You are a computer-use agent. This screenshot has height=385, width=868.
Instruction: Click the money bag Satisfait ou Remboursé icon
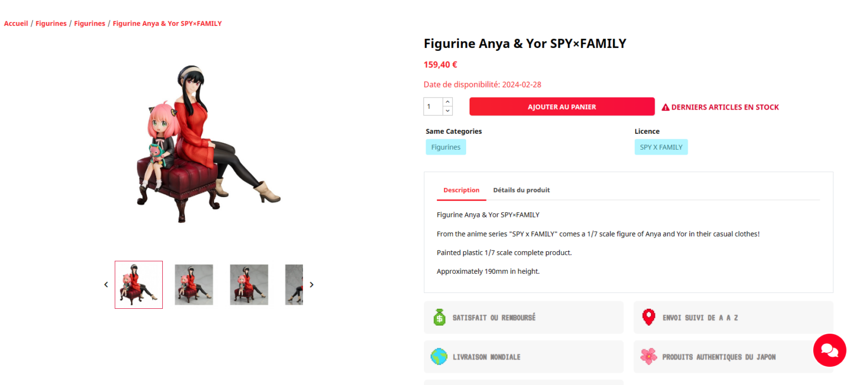[x=440, y=317]
